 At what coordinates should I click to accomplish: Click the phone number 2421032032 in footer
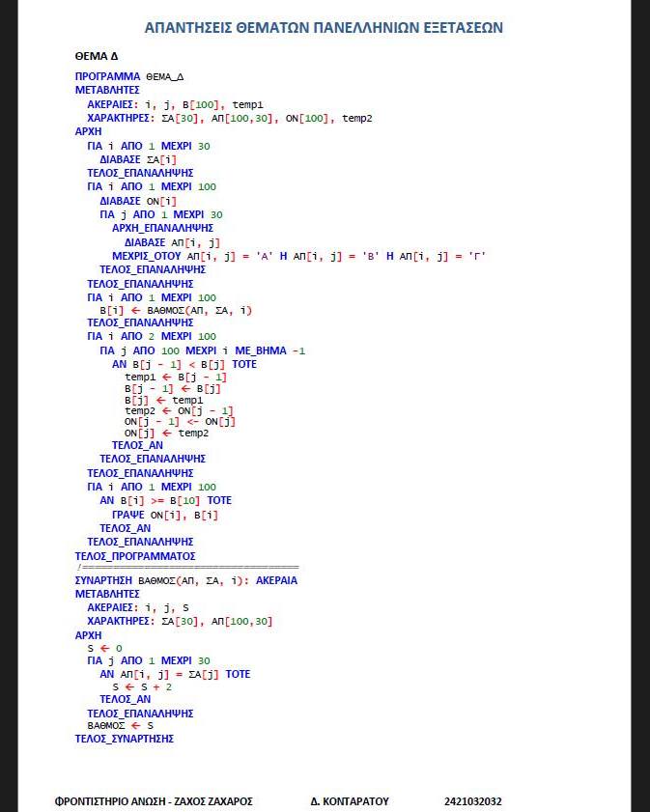click(x=472, y=801)
